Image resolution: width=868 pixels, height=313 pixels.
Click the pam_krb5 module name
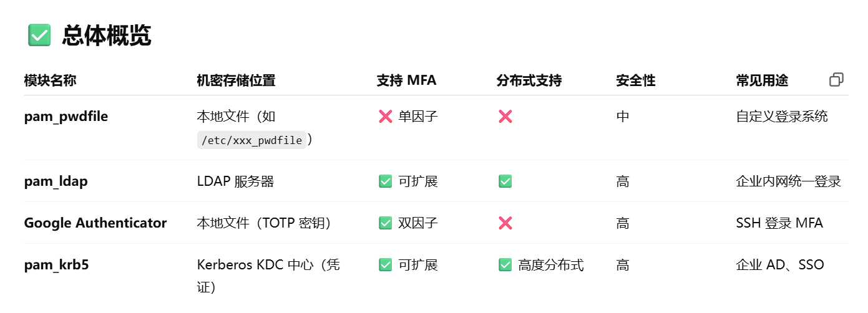(57, 265)
